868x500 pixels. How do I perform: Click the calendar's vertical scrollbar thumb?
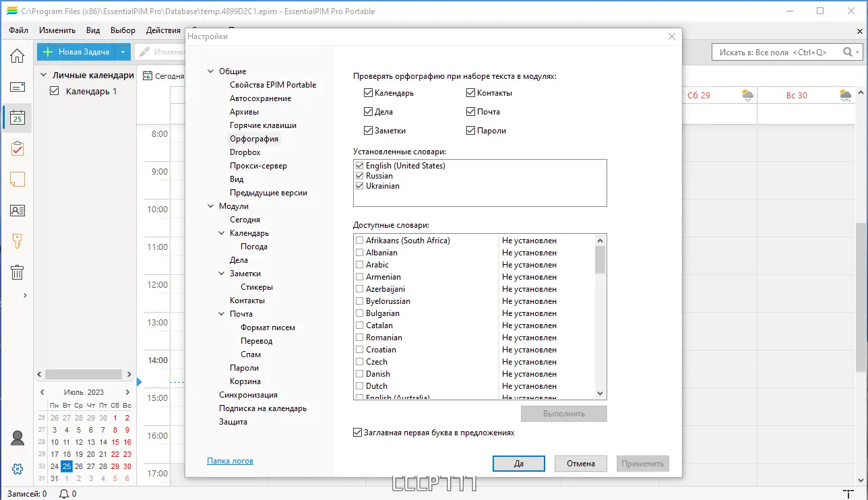pyautogui.click(x=861, y=296)
